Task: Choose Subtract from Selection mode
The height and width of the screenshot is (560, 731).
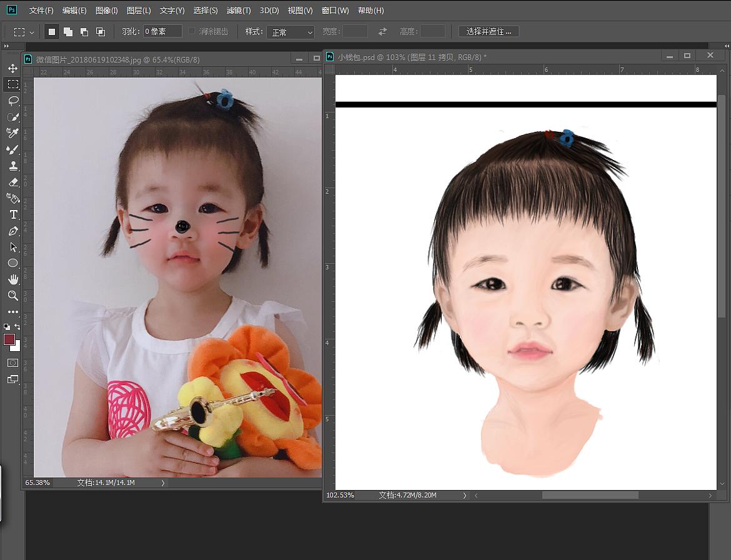Action: pyautogui.click(x=84, y=32)
